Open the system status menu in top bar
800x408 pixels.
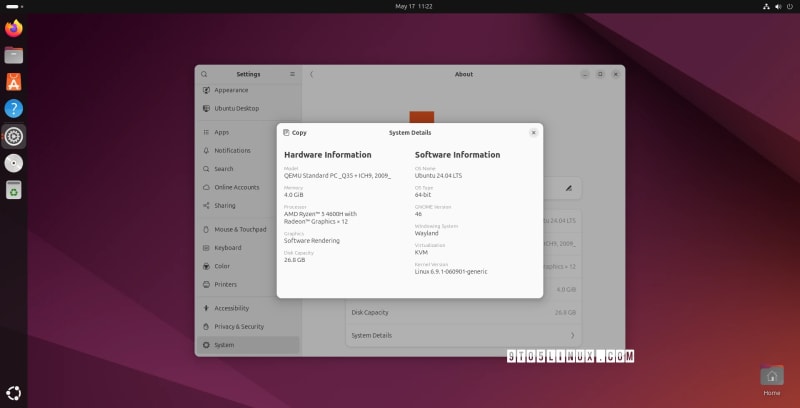click(x=777, y=6)
